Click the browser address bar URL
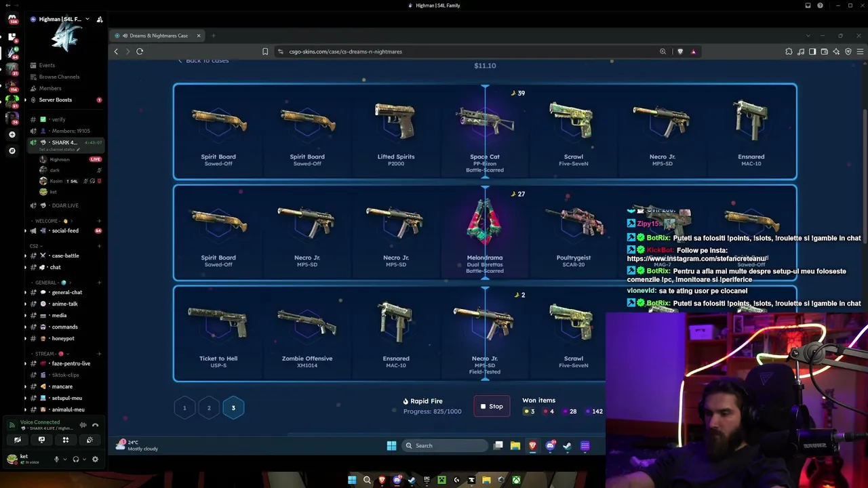Screen dimensions: 868x488 click(x=346, y=52)
